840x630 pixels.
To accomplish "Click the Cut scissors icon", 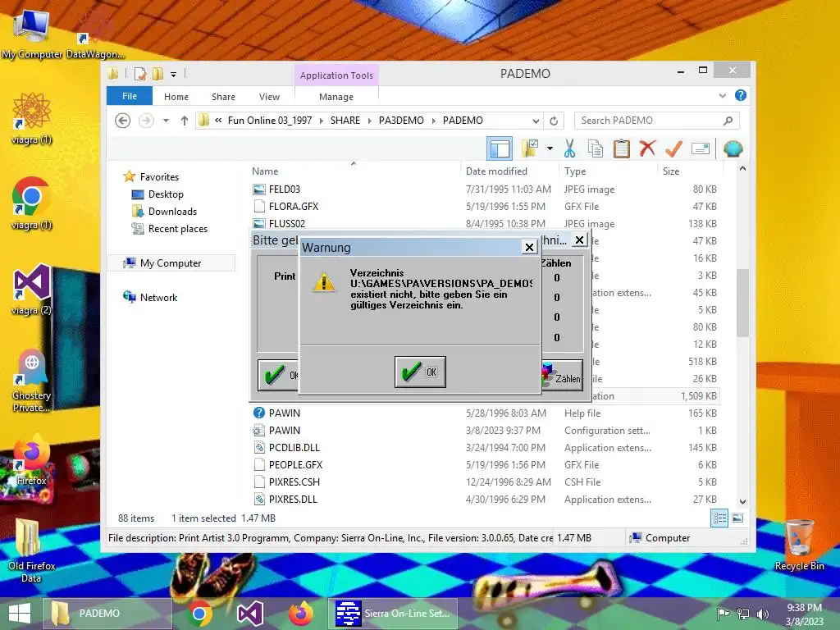I will tap(569, 148).
